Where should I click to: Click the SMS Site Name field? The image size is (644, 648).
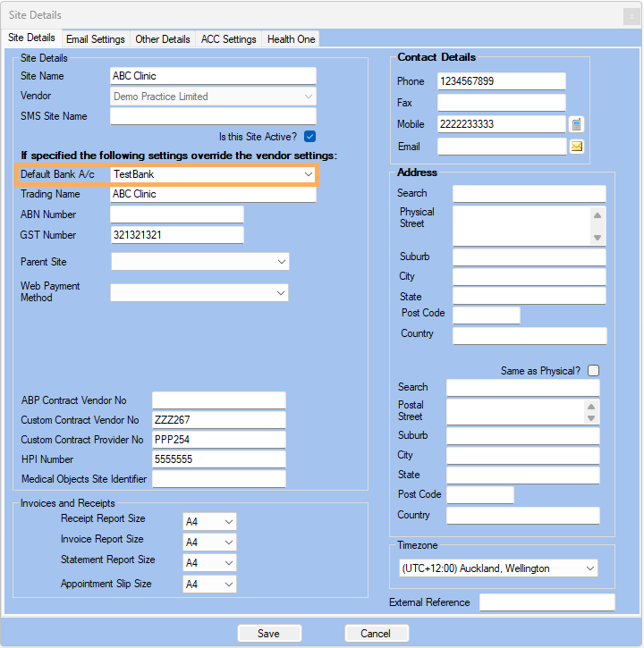(213, 116)
